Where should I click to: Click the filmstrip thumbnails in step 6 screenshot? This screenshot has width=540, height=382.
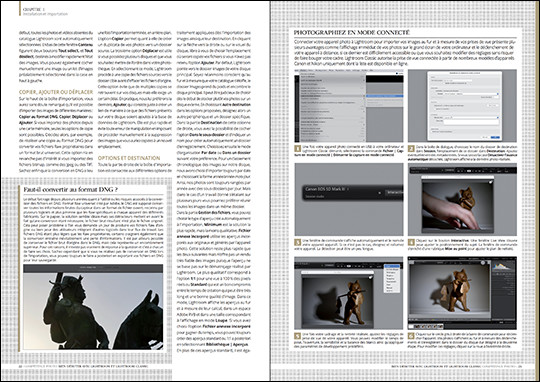click(x=426, y=326)
